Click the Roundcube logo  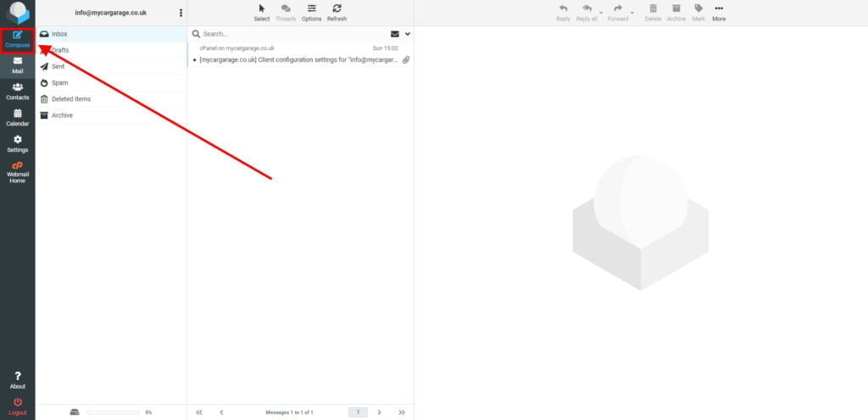(18, 12)
